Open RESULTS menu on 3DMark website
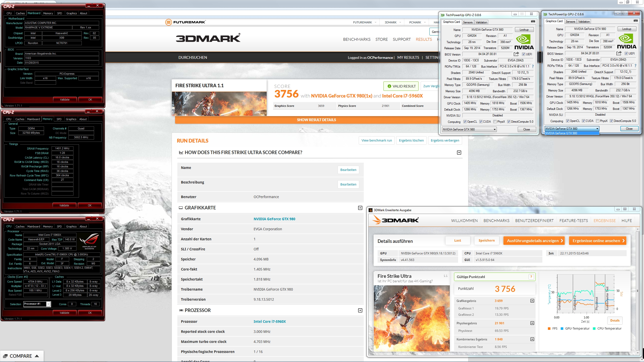 point(424,39)
